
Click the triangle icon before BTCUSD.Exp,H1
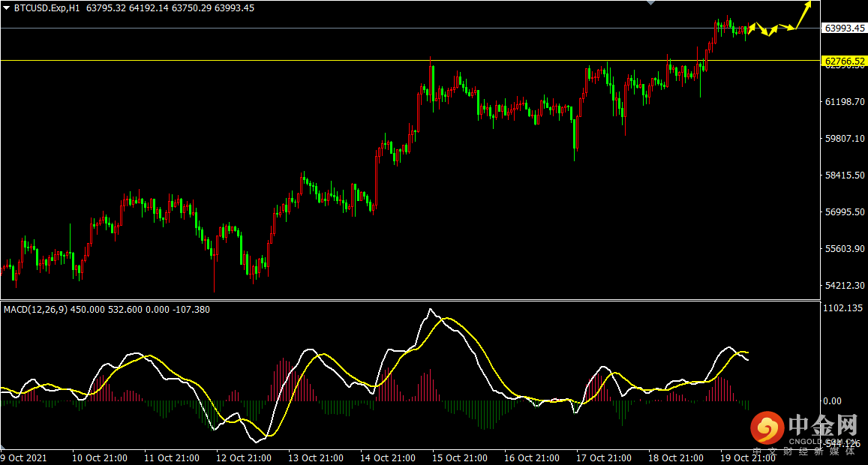coord(7,8)
